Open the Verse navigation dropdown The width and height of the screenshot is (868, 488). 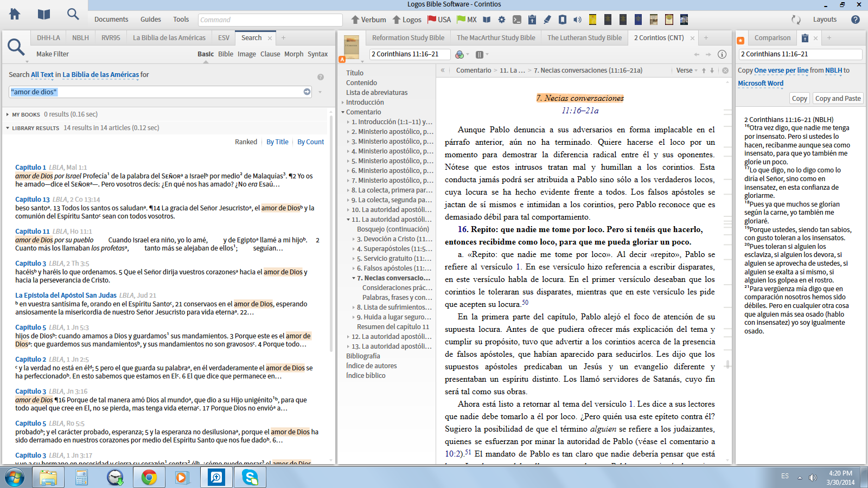click(x=687, y=70)
